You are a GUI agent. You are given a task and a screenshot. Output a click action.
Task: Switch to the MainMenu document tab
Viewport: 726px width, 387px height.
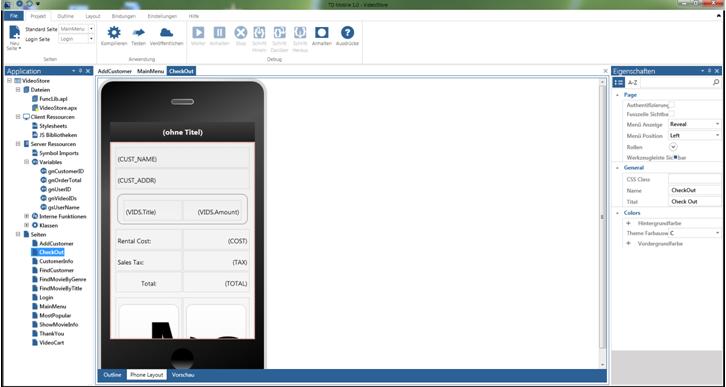[150, 71]
